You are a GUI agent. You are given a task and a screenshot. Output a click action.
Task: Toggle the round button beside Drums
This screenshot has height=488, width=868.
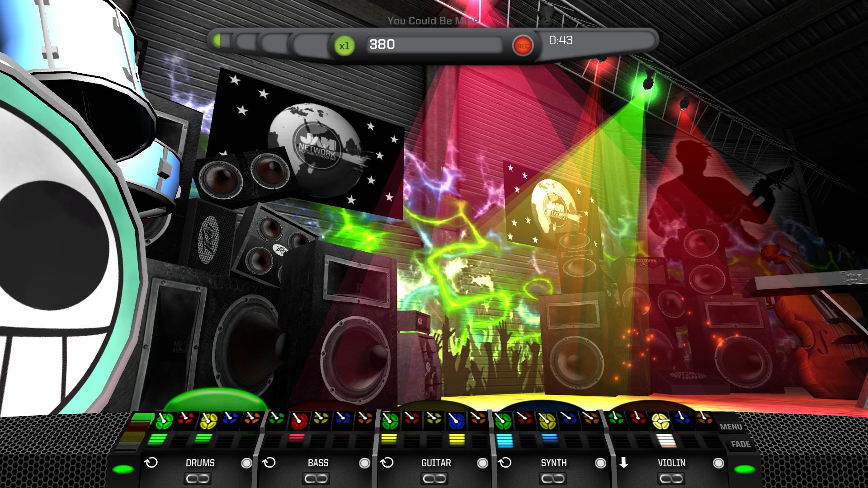point(246,463)
